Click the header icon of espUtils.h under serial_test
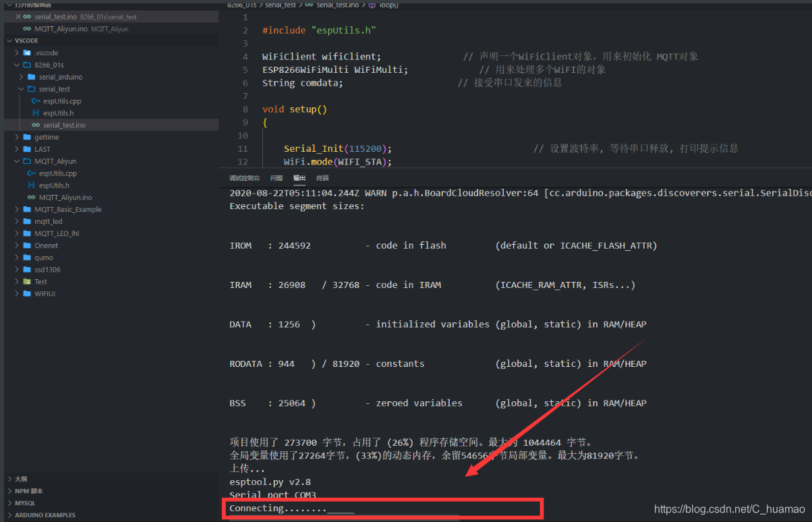This screenshot has width=812, height=522. point(36,113)
